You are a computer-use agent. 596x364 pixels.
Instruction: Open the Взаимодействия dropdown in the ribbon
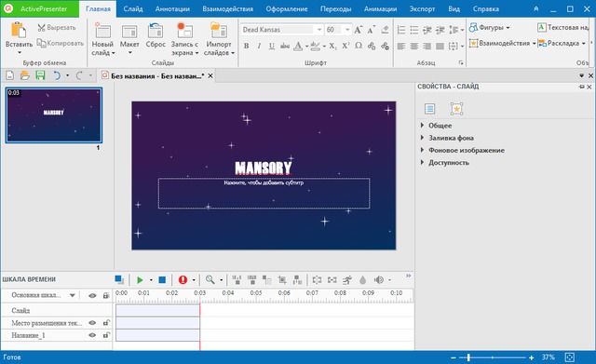click(503, 44)
